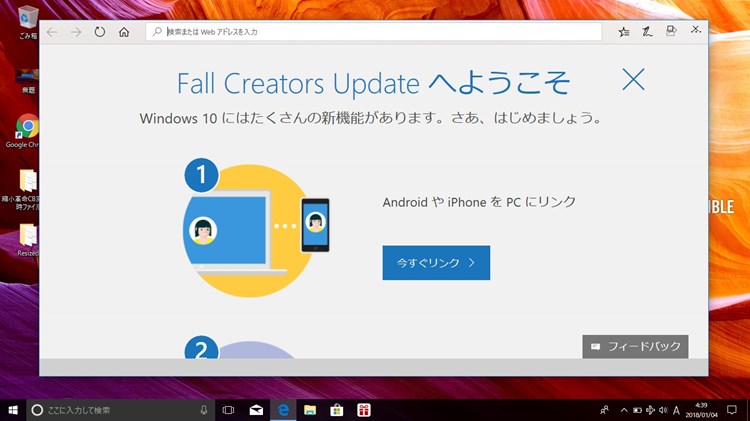Open the Mail app from the taskbar
The width and height of the screenshot is (750, 421).
(256, 410)
